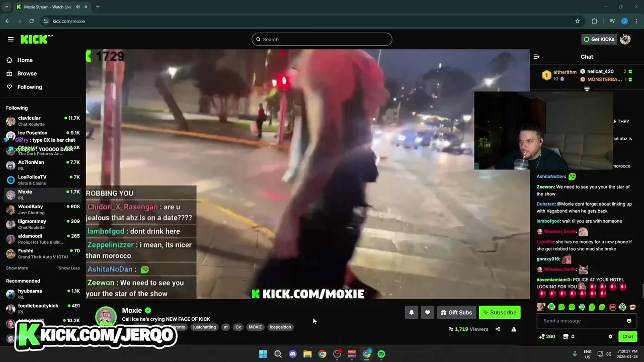
Task: Click the 1,719 Viewers count
Action: click(468, 329)
